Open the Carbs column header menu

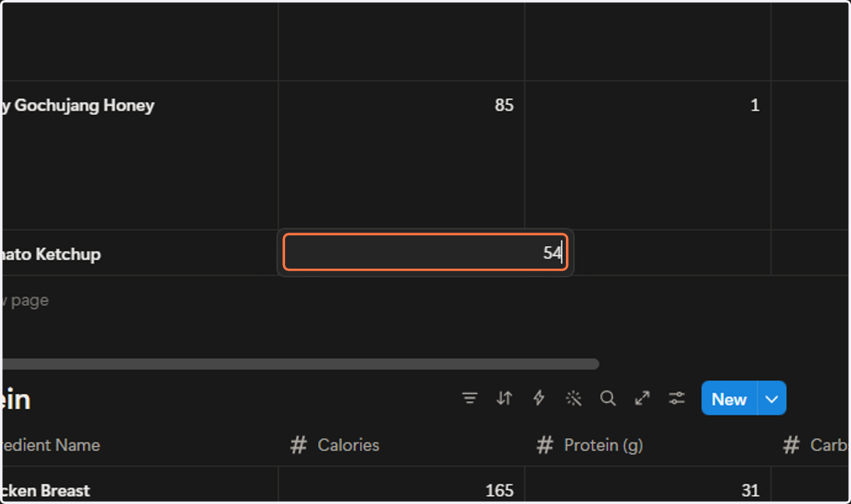pyautogui.click(x=811, y=445)
